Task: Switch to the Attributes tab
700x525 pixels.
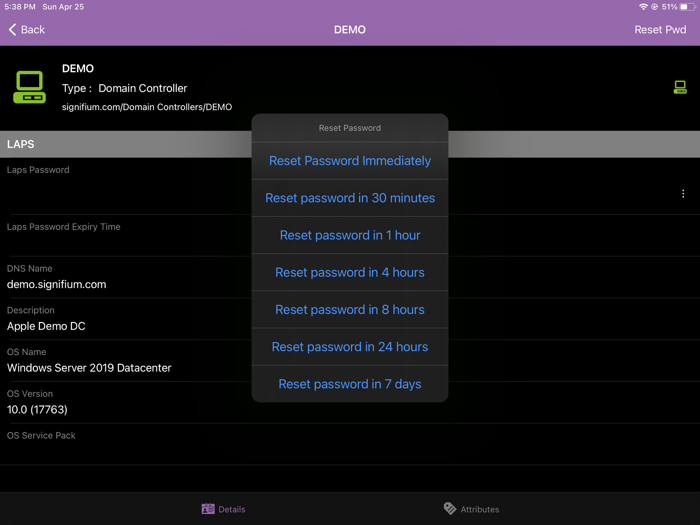Action: 471,509
